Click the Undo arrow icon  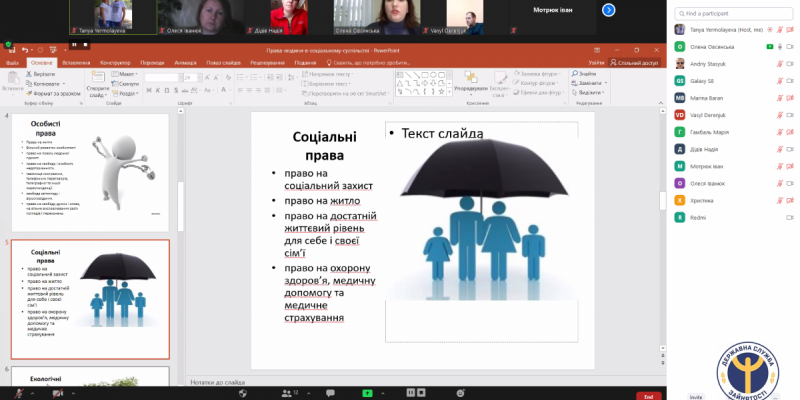25,49
